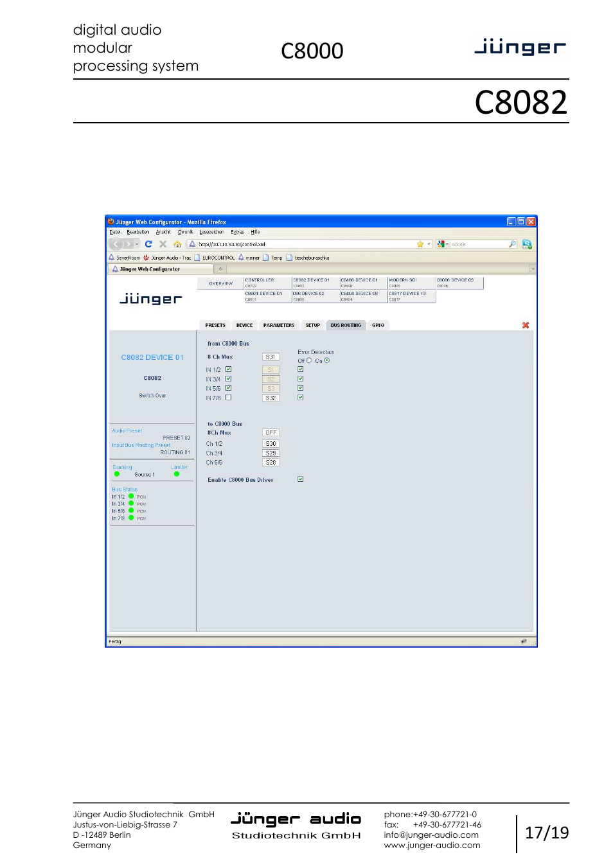
Task: Select the C8601 DEVICE 01 button
Action: (x=267, y=296)
